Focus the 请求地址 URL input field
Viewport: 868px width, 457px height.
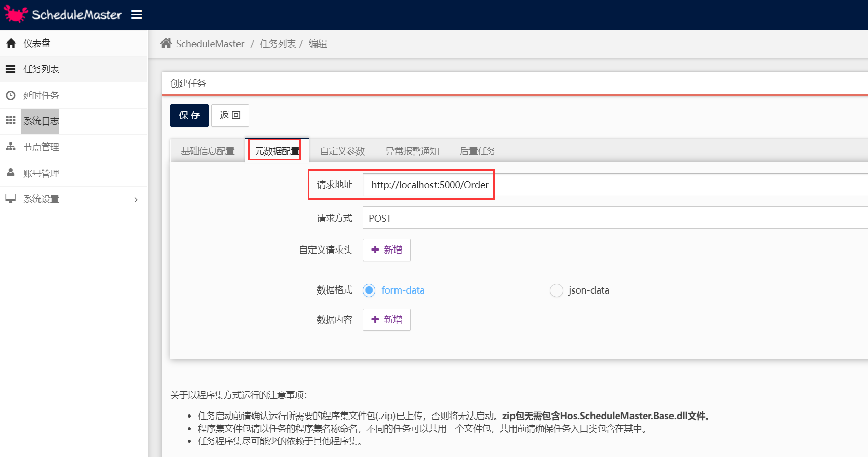(615, 185)
